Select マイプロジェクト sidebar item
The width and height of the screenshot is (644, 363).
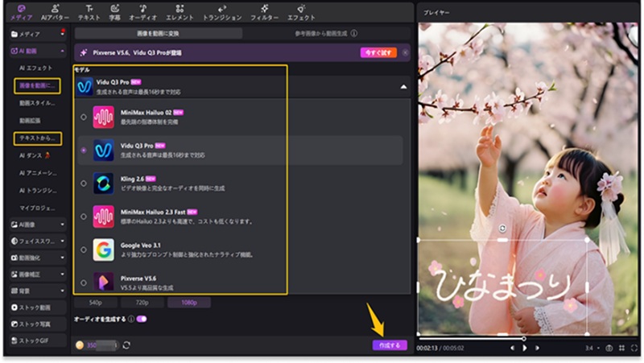click(37, 208)
